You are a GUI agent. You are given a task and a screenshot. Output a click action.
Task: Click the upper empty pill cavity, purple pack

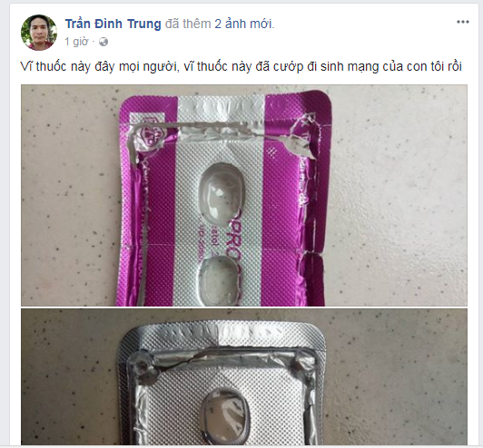(222, 191)
